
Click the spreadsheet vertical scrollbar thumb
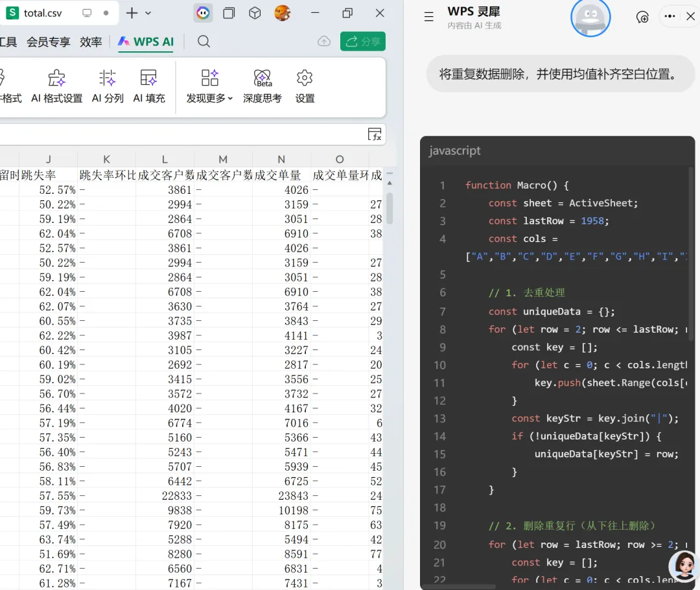[x=390, y=208]
